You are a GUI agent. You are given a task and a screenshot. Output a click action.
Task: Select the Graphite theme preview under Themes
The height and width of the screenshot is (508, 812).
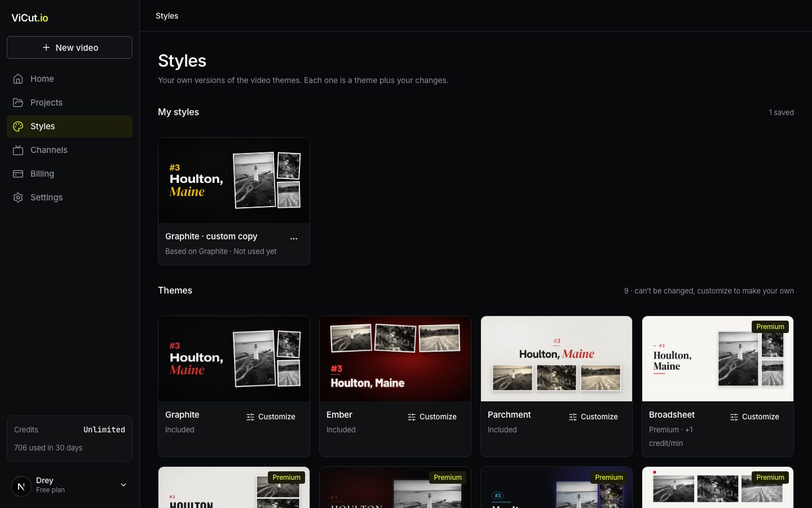point(234,359)
